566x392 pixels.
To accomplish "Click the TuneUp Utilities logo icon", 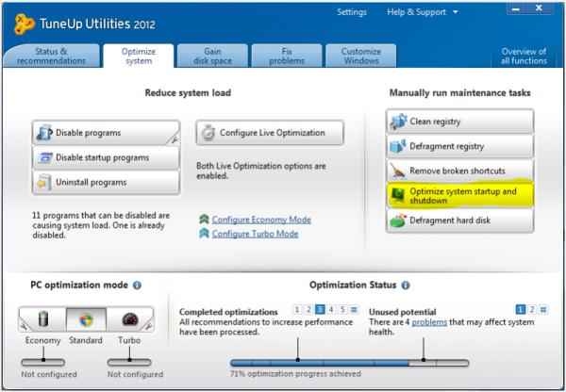I will [24, 24].
